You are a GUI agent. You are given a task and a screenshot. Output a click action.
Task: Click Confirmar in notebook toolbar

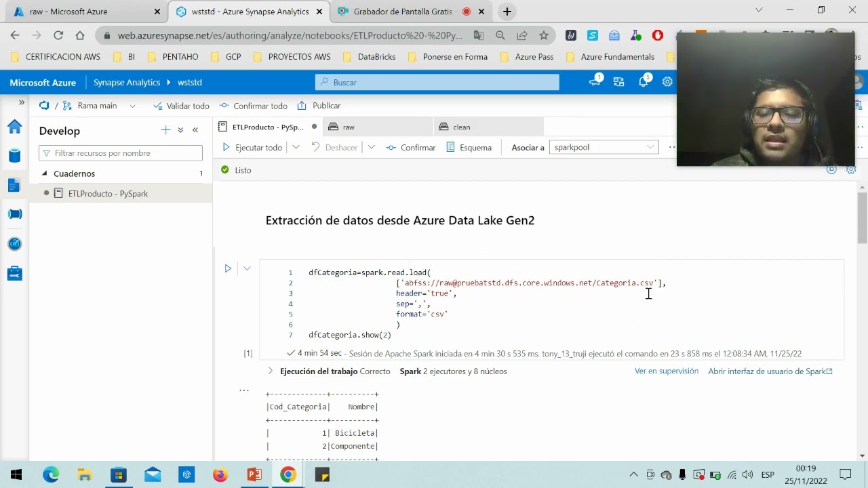coord(411,147)
